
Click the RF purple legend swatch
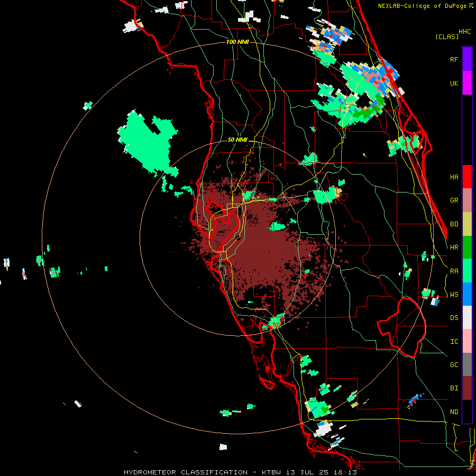point(467,59)
